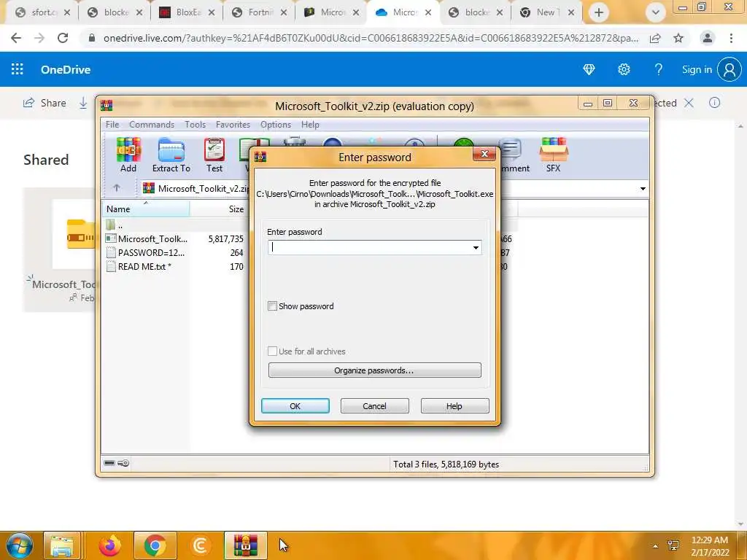
Task: Click the clock in system tray
Action: (710, 545)
